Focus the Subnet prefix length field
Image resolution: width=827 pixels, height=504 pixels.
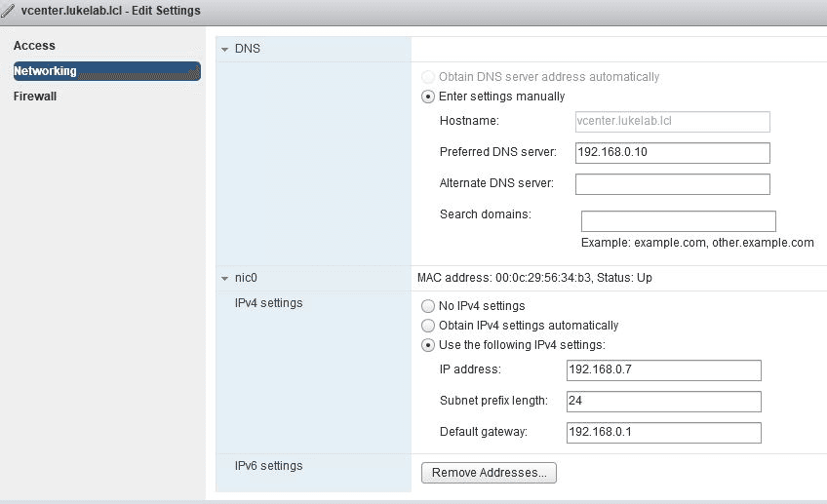click(x=663, y=402)
